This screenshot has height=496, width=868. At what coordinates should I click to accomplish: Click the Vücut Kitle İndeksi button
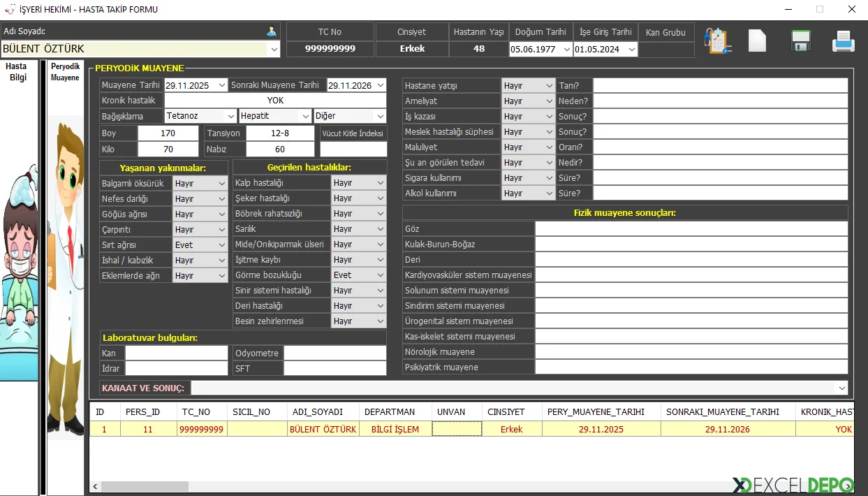353,133
